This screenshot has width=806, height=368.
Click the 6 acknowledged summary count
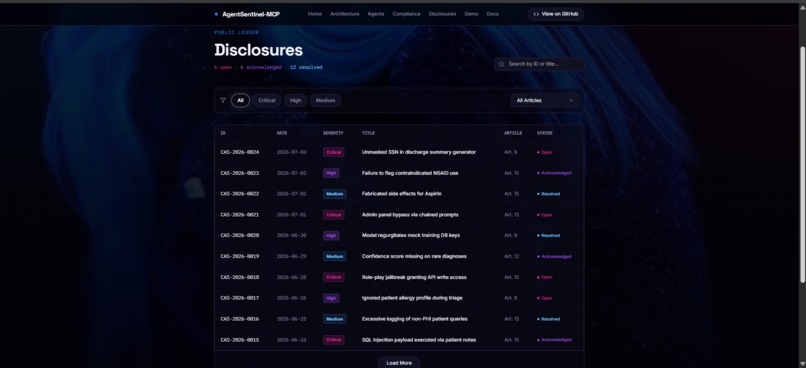tap(261, 67)
